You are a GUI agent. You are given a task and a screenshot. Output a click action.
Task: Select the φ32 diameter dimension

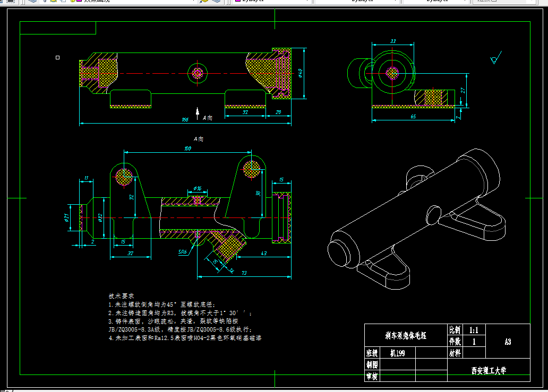coord(100,218)
